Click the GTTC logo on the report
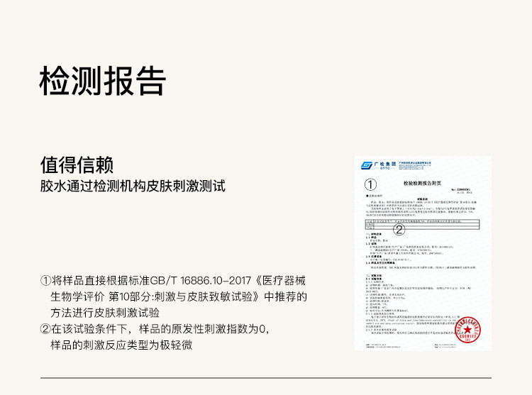Viewport: 532px width, 395px height. point(367,165)
